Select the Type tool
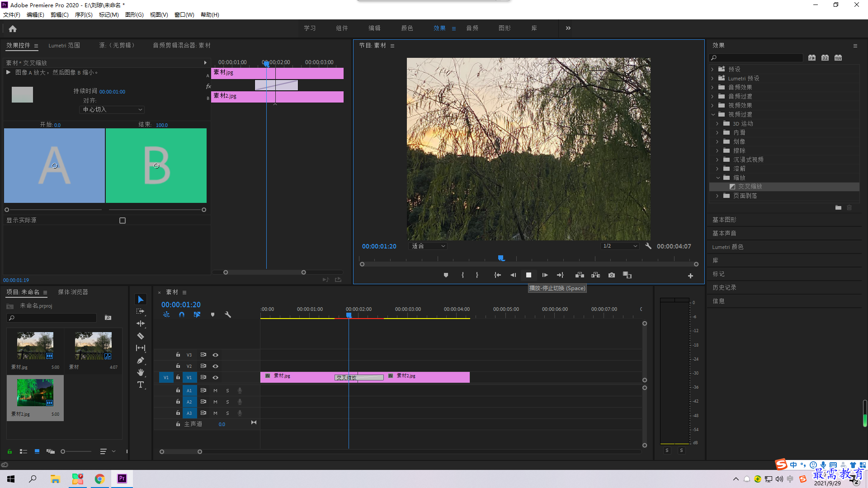The image size is (868, 488). tap(141, 385)
